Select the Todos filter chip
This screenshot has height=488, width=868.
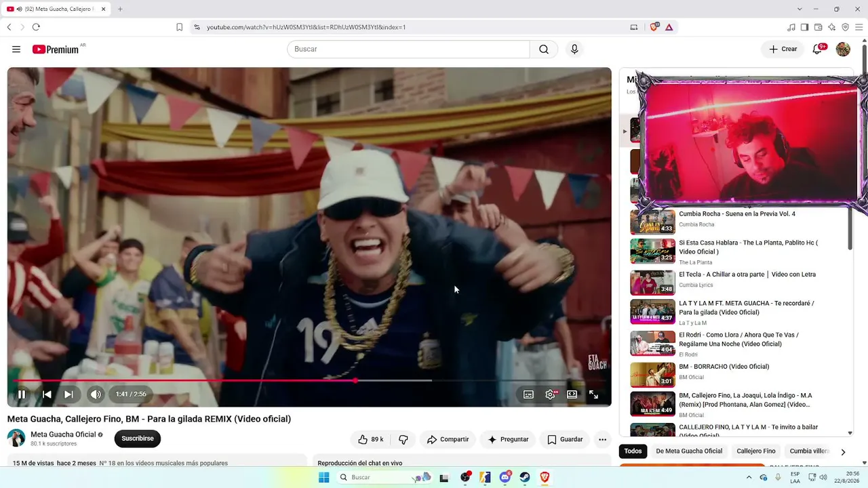tap(633, 451)
